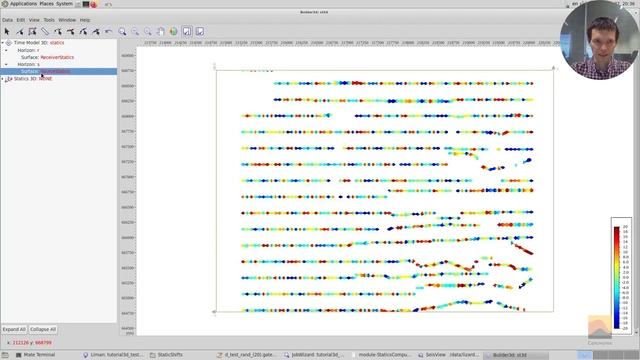The width and height of the screenshot is (640, 360).
Task: Click the third greyed-out magnifier zoom icon
Action: click(148, 31)
